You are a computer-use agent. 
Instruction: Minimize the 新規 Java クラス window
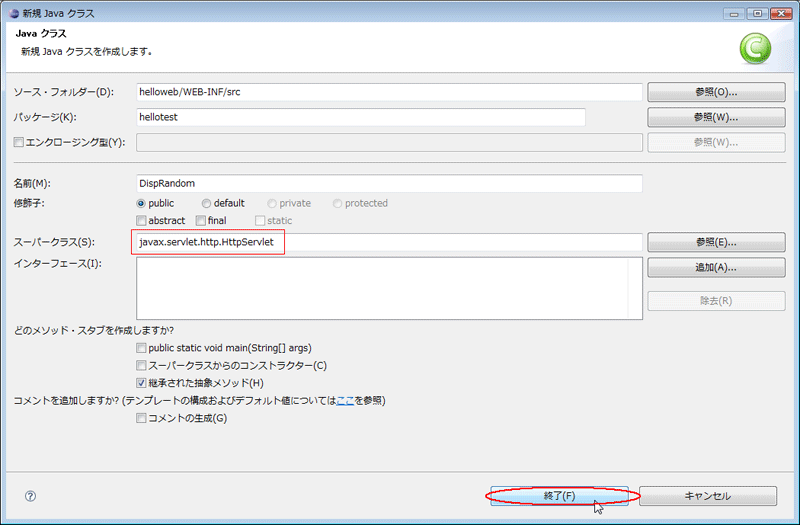point(734,14)
